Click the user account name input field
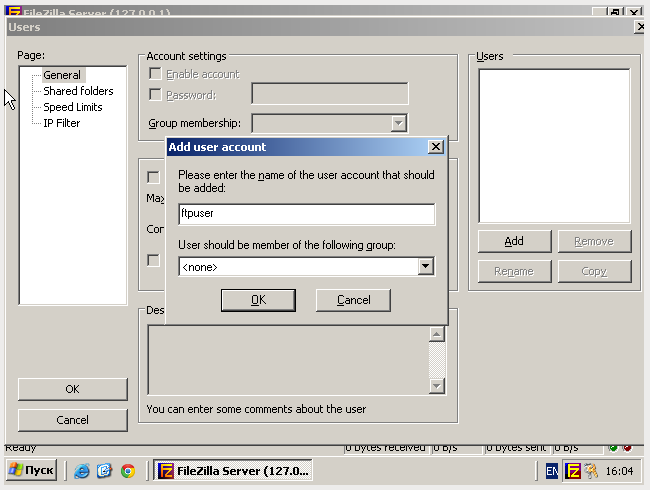Viewport: 650px width, 490px height. click(306, 215)
